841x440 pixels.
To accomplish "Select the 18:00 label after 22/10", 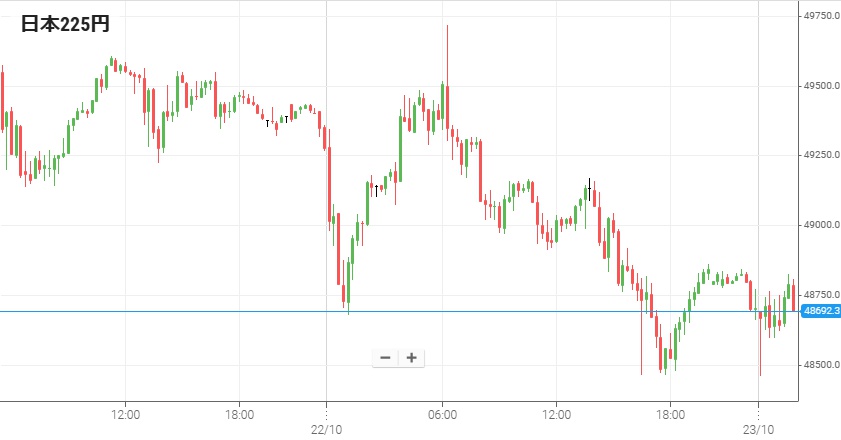I will tap(670, 414).
